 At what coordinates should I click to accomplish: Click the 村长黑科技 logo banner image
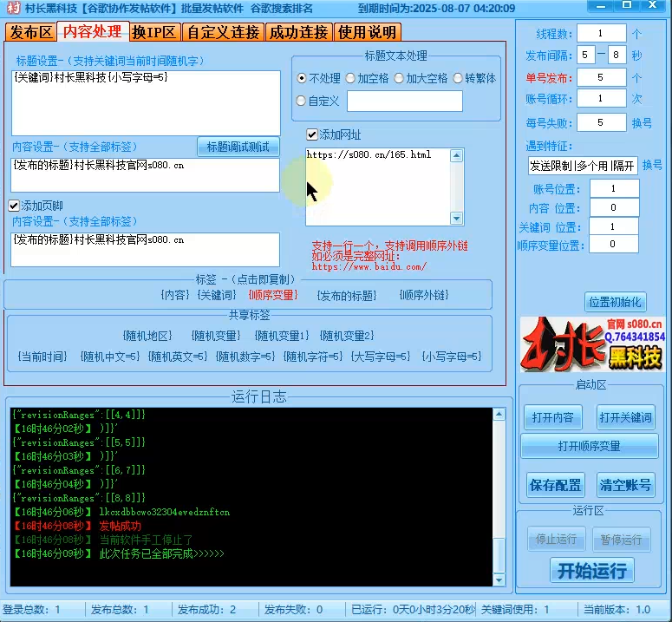(592, 344)
